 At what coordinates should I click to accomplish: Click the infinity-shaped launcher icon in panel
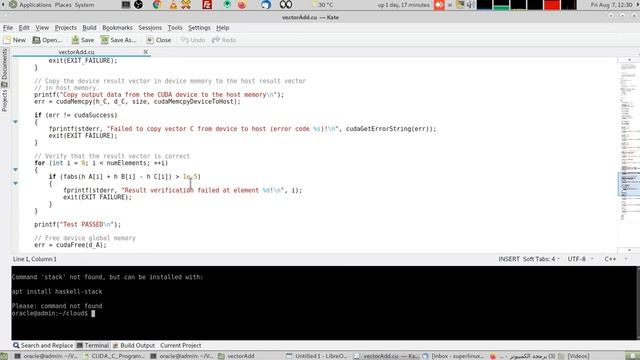point(286,5)
